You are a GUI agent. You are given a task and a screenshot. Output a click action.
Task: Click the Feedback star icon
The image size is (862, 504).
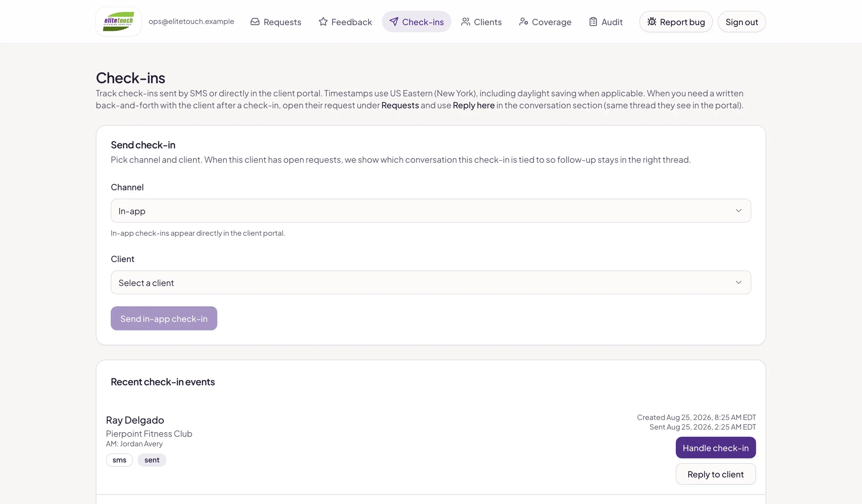pos(323,22)
